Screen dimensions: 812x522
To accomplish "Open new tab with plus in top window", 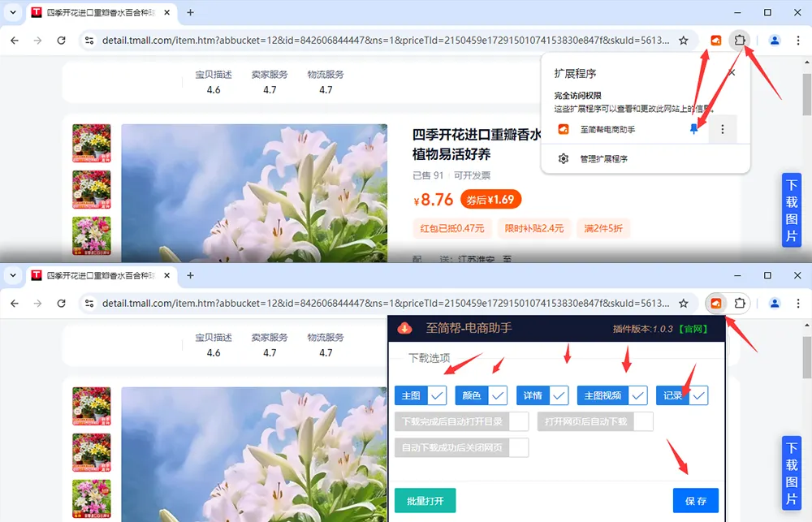I will 190,12.
